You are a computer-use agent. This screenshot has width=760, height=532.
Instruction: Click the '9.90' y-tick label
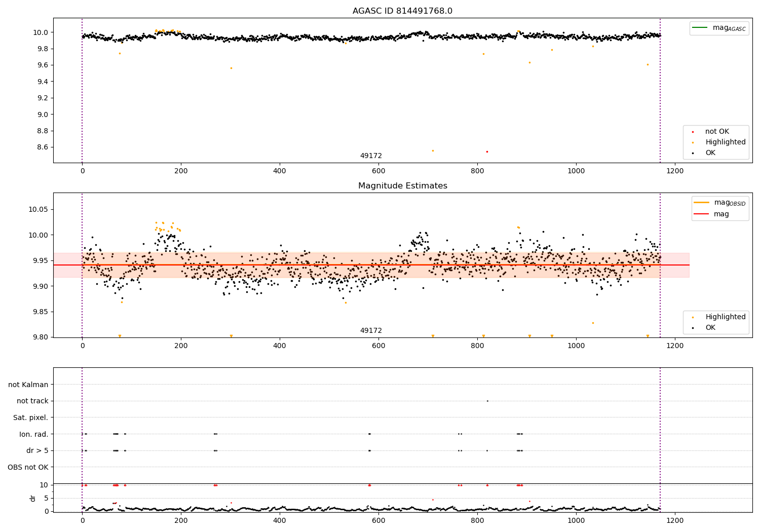pyautogui.click(x=41, y=286)
